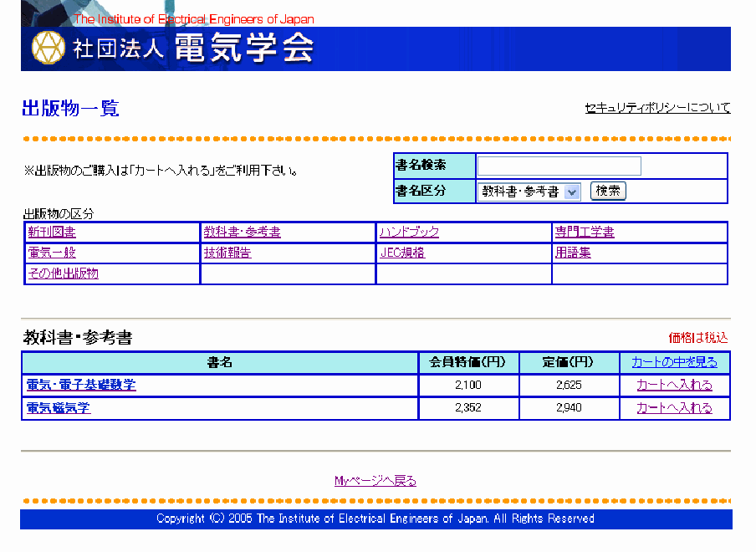Choose the 電気一般 category link

click(x=52, y=253)
